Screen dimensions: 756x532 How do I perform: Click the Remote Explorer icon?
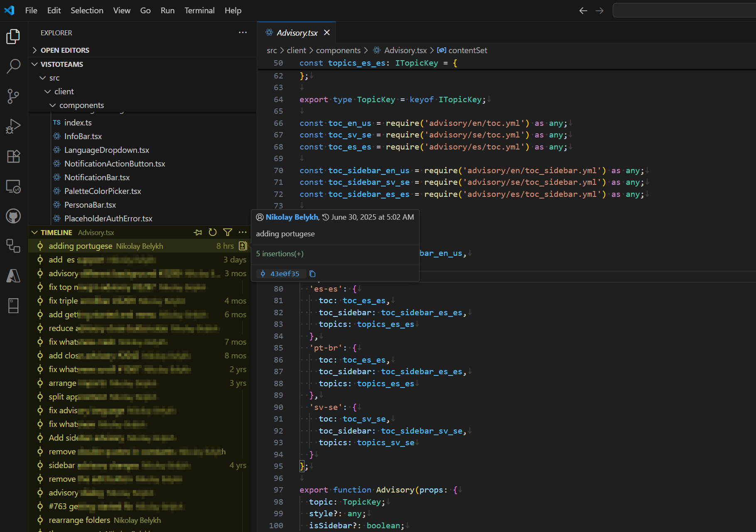tap(13, 186)
